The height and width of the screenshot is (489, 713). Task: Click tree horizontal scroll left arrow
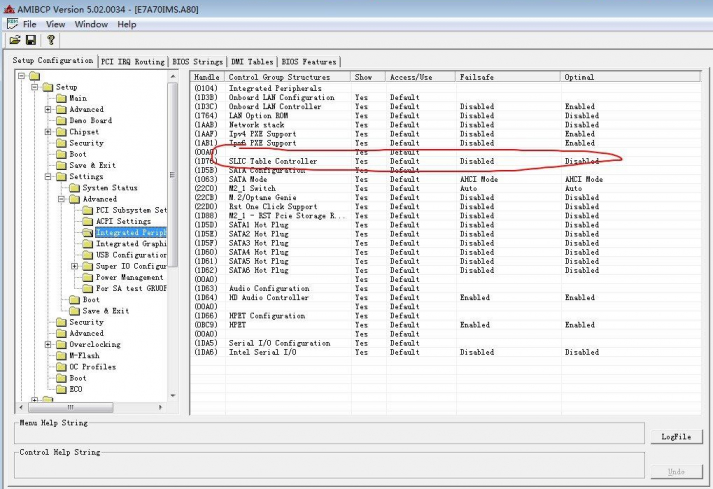point(21,407)
